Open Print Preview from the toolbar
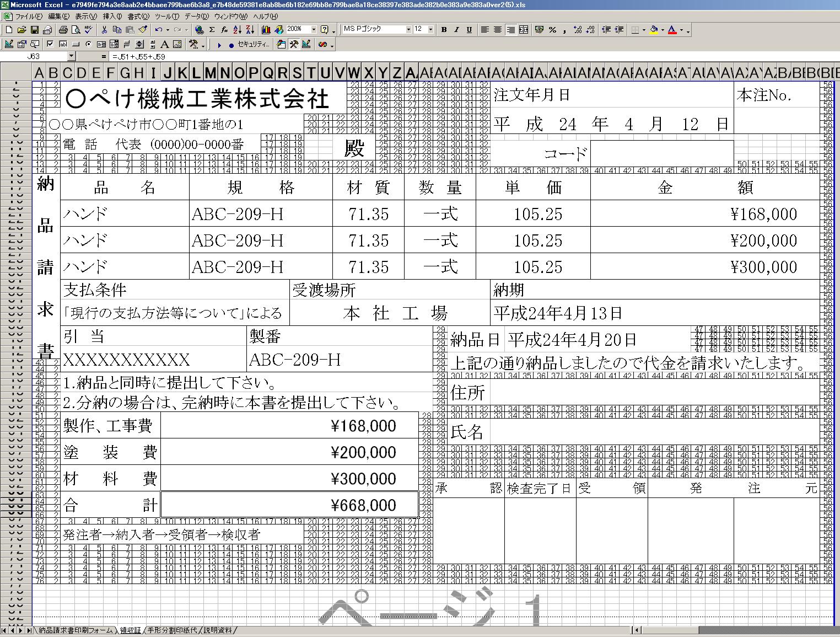840x637 pixels. [x=76, y=30]
